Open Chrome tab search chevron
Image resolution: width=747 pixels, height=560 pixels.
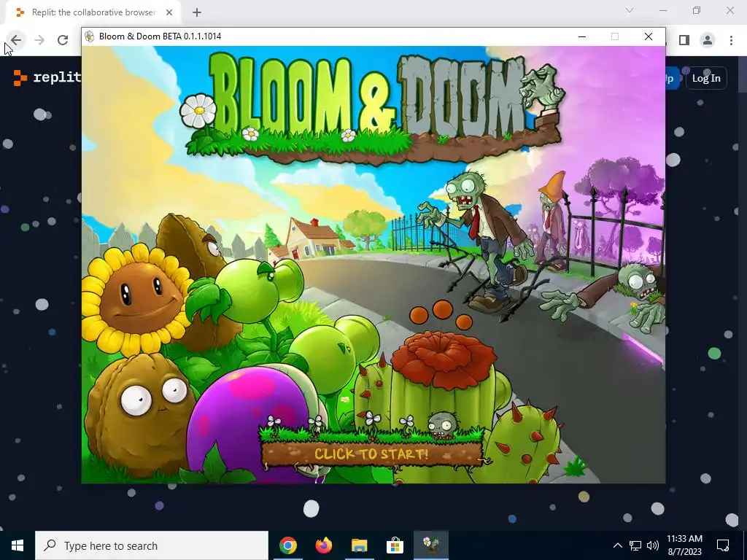630,10
